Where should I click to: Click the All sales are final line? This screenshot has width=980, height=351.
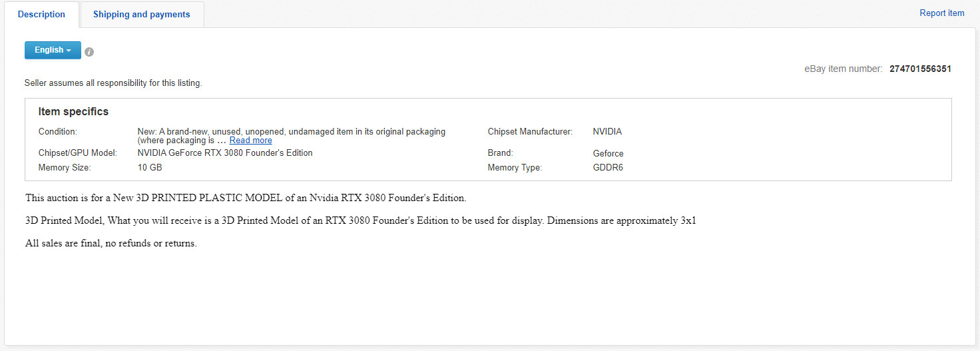click(111, 243)
